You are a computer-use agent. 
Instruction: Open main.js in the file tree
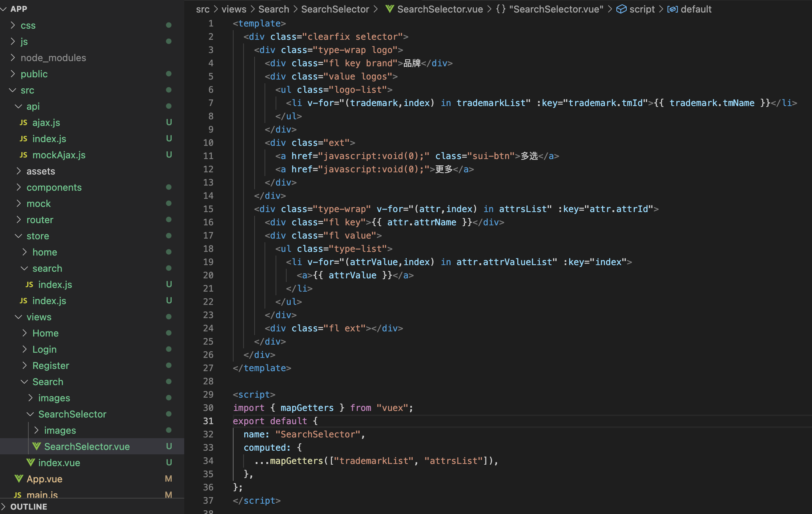42,494
